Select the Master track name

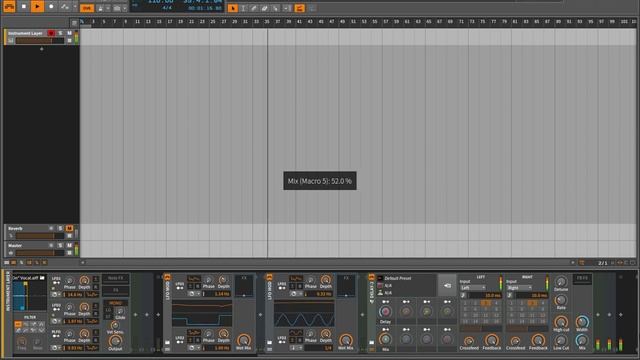point(15,246)
